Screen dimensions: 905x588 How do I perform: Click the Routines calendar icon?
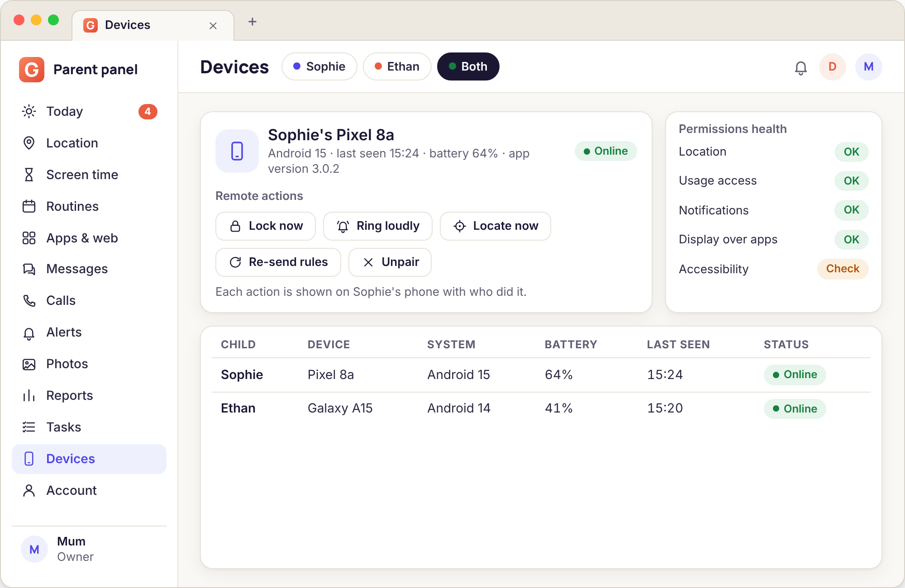coord(29,206)
